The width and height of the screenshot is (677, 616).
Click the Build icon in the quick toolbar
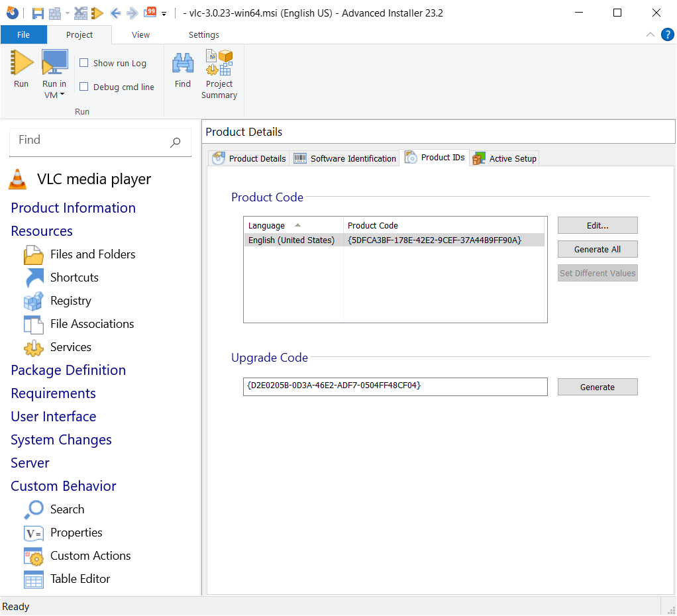point(55,13)
